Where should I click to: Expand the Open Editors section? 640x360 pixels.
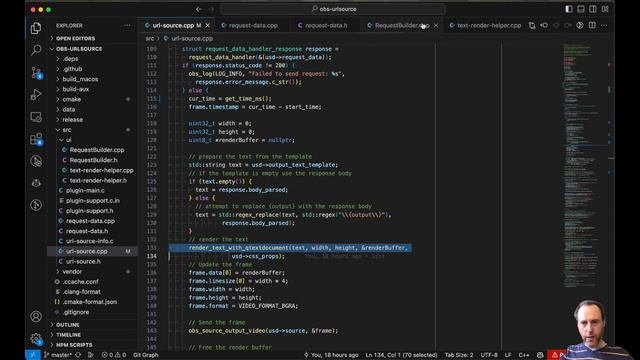(75, 38)
